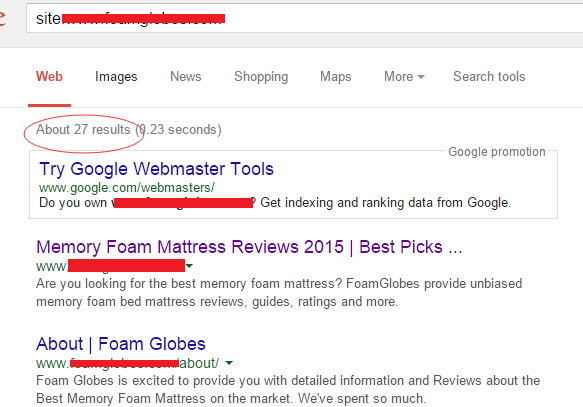This screenshot has width=583, height=407.
Task: Select the Web tab
Action: [x=49, y=77]
